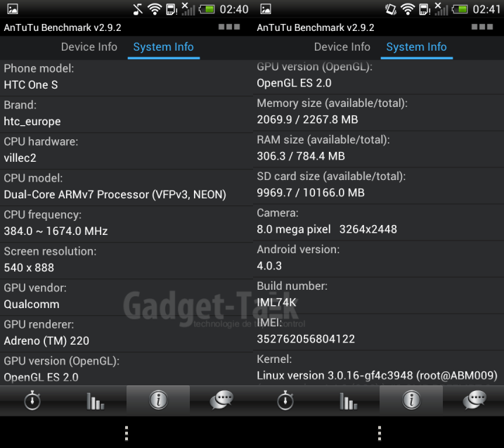The height and width of the screenshot is (448, 504).
Task: Tap the 384.0 ~ 1674.0 MHz frequency value
Action: pyautogui.click(x=56, y=231)
